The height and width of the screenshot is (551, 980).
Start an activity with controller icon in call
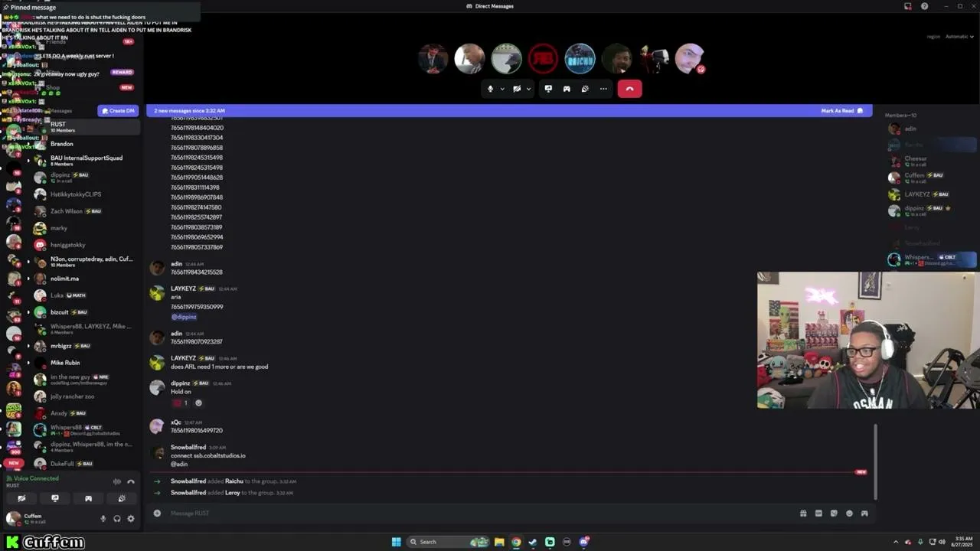tap(567, 89)
